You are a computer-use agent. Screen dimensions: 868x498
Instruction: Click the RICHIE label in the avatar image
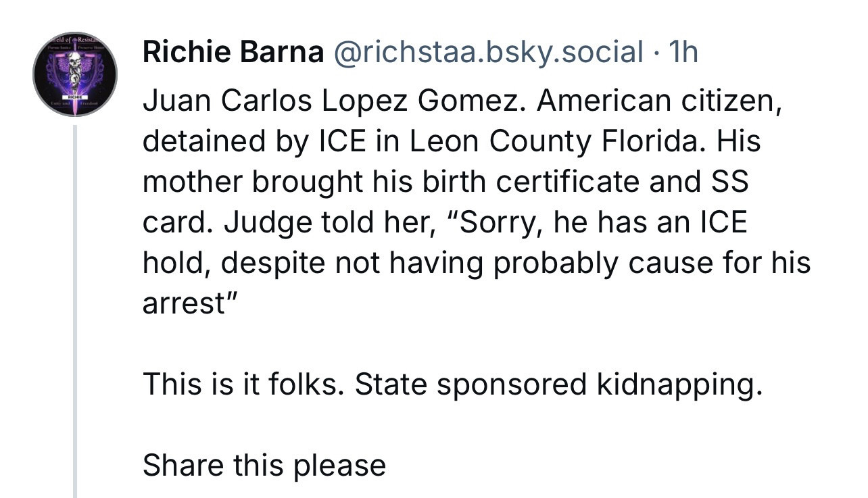click(x=75, y=97)
